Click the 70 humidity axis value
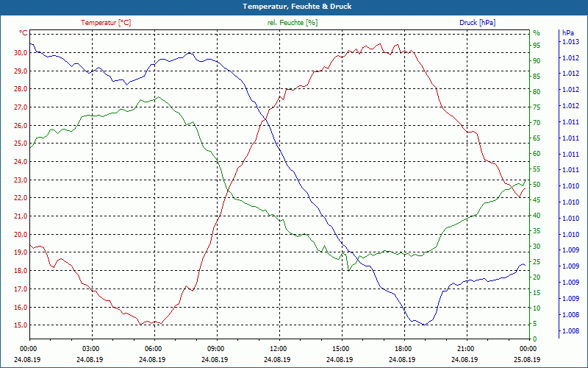The height and width of the screenshot is (368, 588). point(537,123)
